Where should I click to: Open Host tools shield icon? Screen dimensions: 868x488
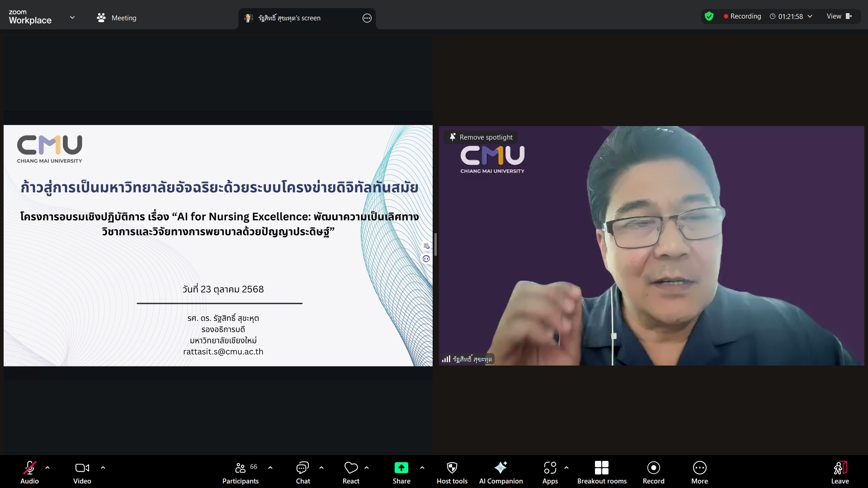pos(452,472)
